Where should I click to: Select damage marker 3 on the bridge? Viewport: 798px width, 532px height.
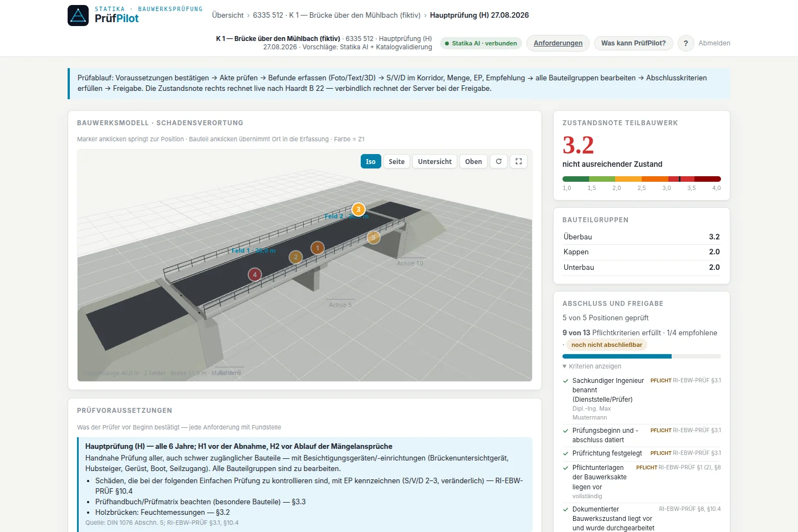click(359, 209)
